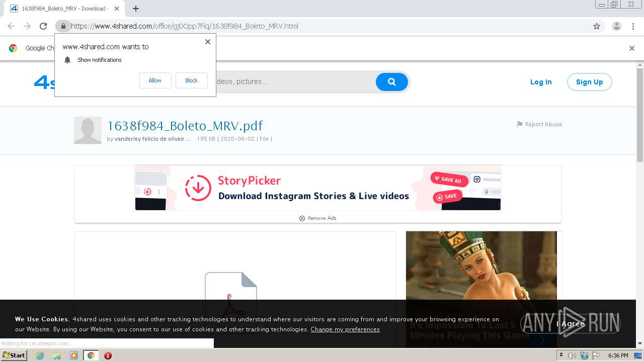Click the network tray icon
The image size is (644, 362).
pos(584,355)
